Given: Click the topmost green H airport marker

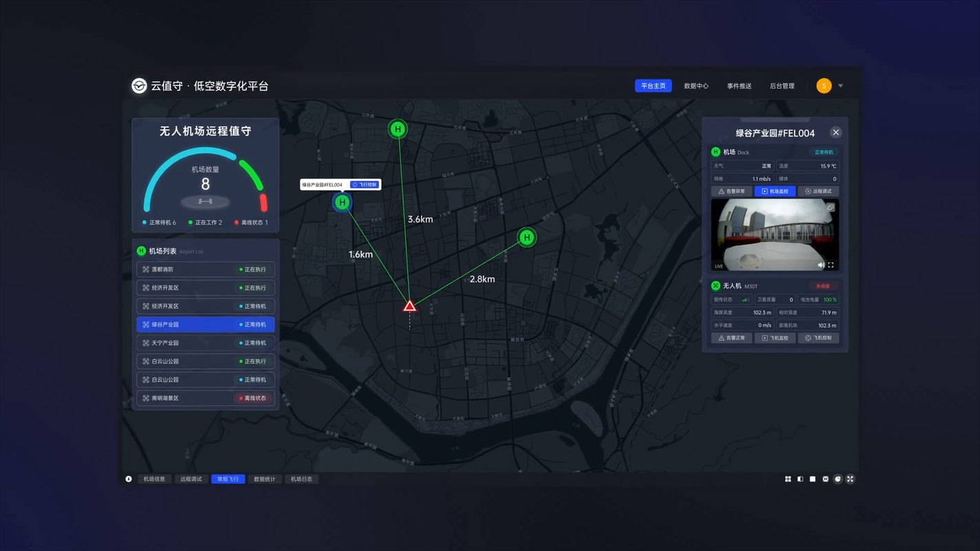Looking at the screenshot, I should click(398, 129).
